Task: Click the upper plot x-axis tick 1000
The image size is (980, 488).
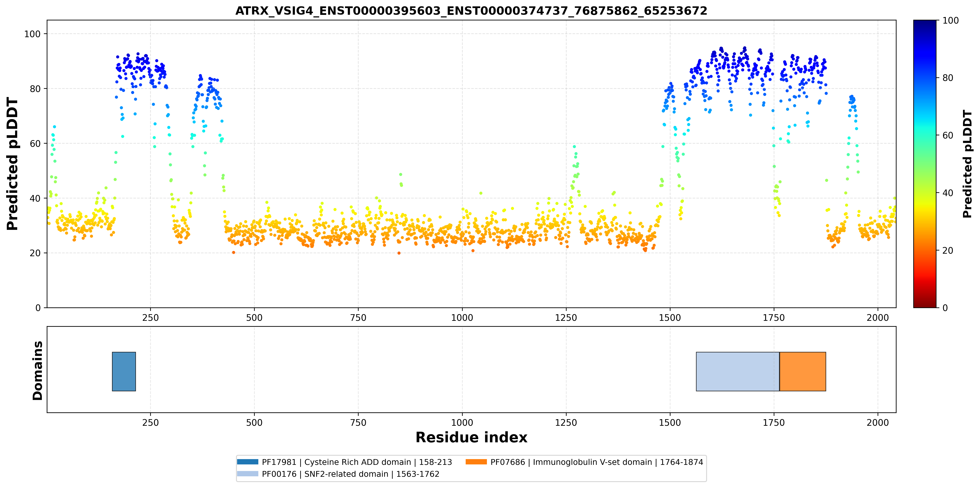Action: pos(462,318)
